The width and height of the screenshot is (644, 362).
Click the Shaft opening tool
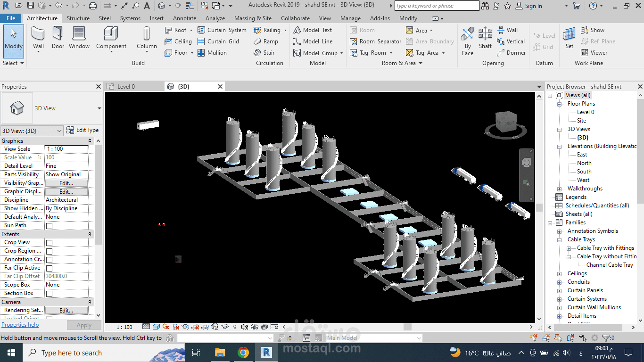(x=485, y=38)
